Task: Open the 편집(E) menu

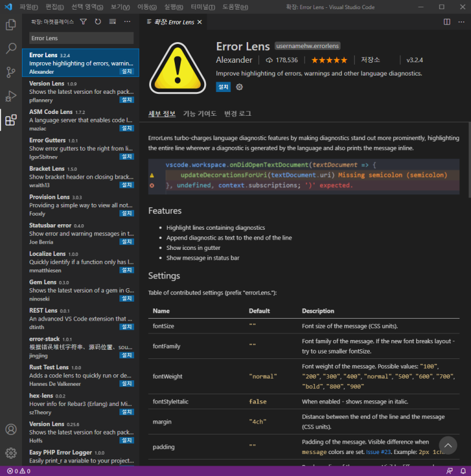Action: point(55,7)
